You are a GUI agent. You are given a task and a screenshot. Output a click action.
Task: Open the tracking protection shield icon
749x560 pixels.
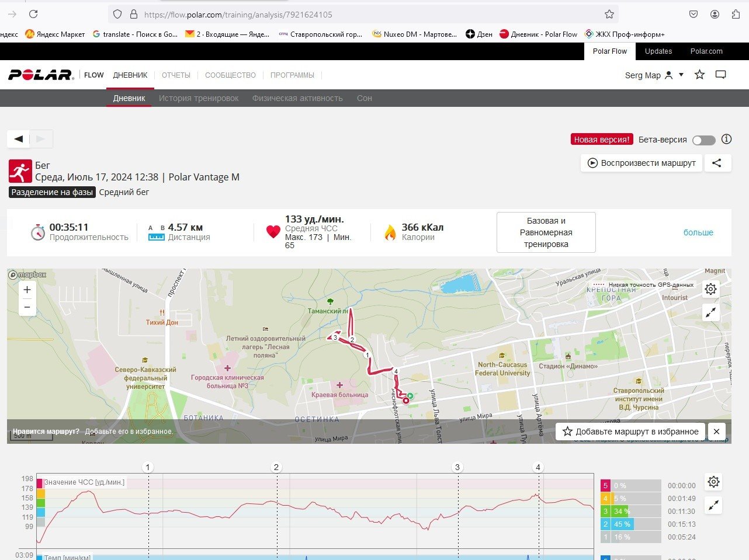[117, 14]
